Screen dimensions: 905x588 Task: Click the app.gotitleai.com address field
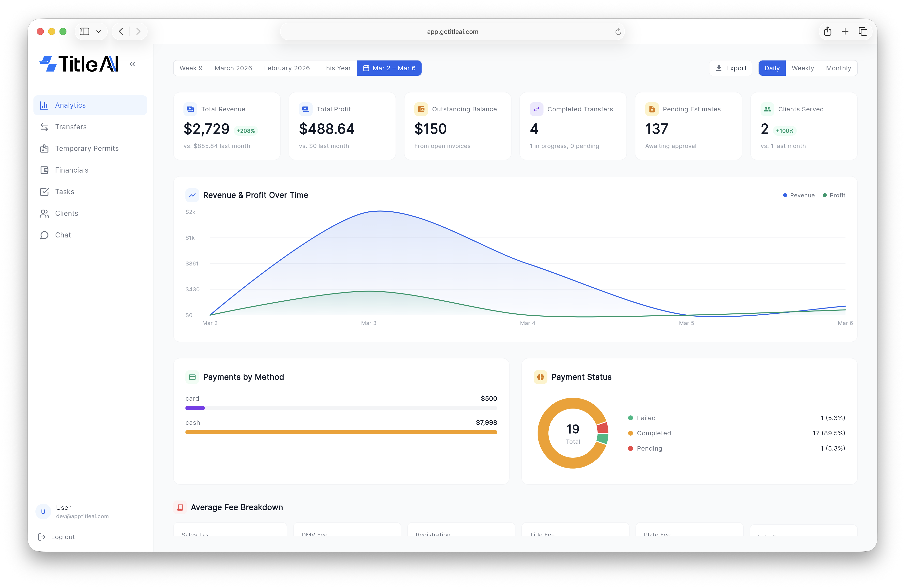[452, 32]
